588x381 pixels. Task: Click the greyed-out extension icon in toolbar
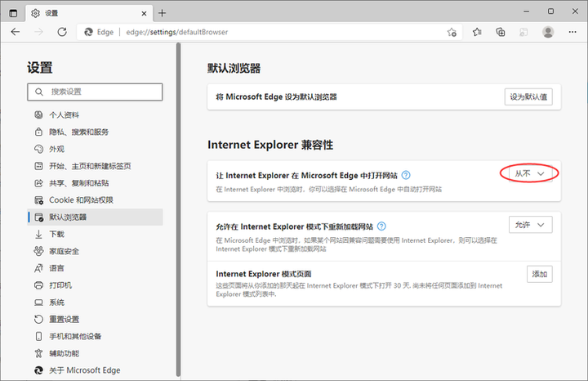coord(523,32)
